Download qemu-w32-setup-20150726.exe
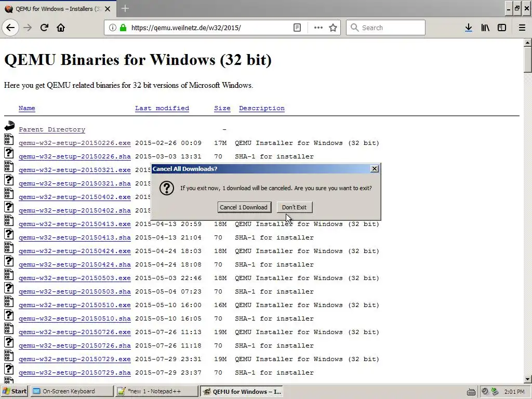This screenshot has height=399, width=532. [75, 332]
